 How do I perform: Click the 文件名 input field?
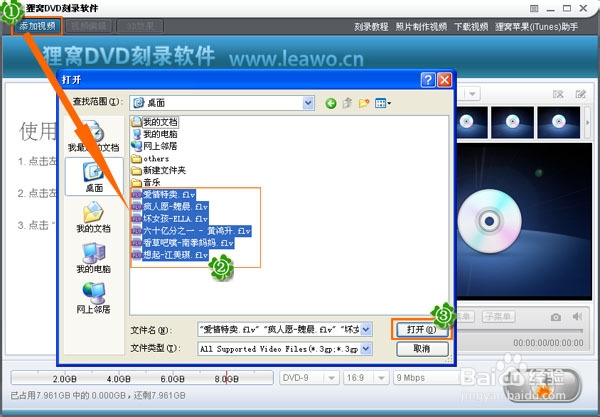pyautogui.click(x=279, y=329)
